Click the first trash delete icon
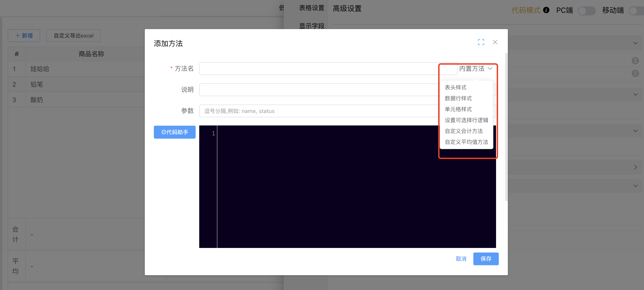644x290 pixels. point(635,61)
